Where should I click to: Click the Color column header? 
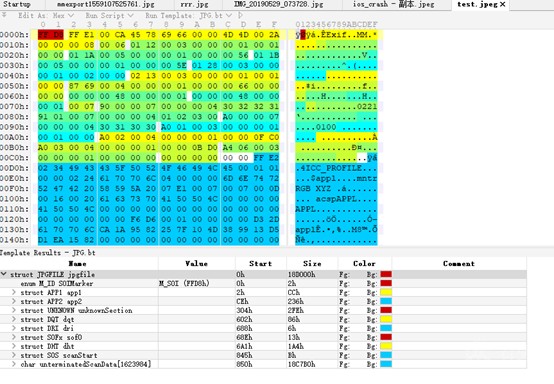click(x=364, y=264)
